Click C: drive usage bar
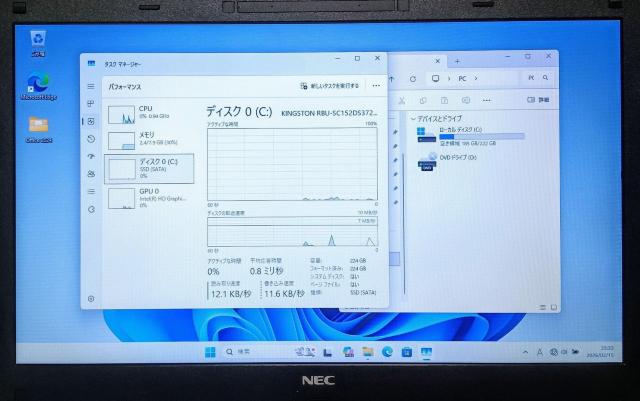 (482, 136)
